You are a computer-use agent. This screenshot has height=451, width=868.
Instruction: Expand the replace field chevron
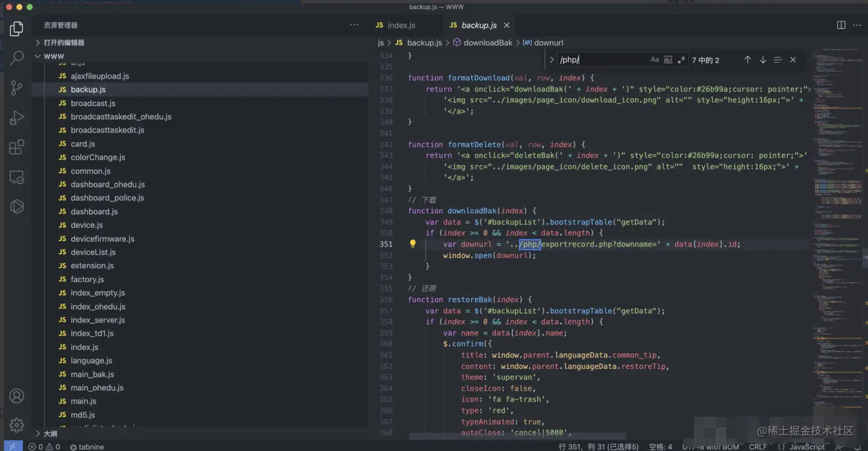tap(551, 60)
